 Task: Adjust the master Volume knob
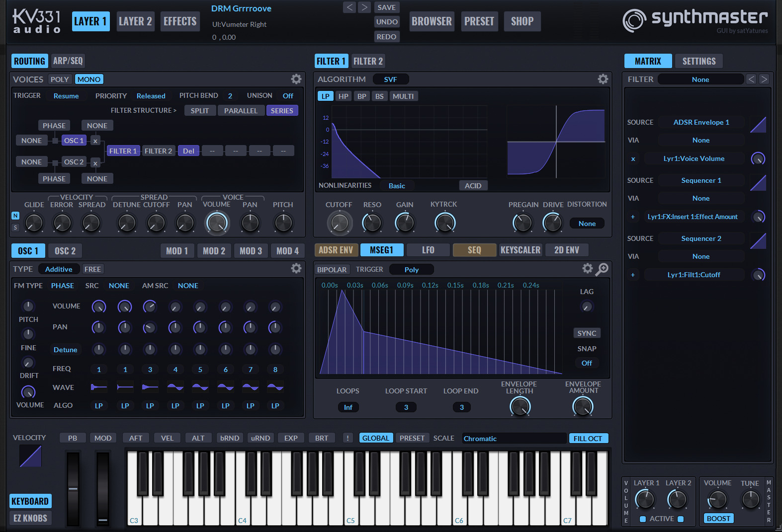[717, 499]
